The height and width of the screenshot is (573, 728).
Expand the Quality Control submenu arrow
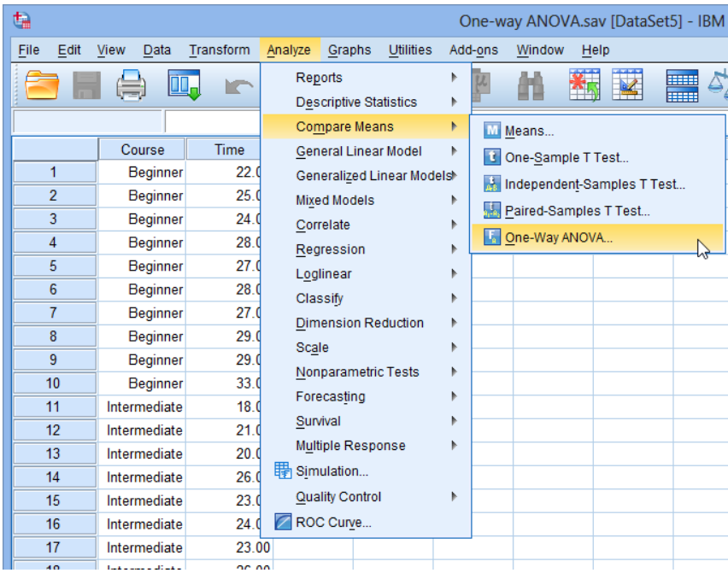454,496
